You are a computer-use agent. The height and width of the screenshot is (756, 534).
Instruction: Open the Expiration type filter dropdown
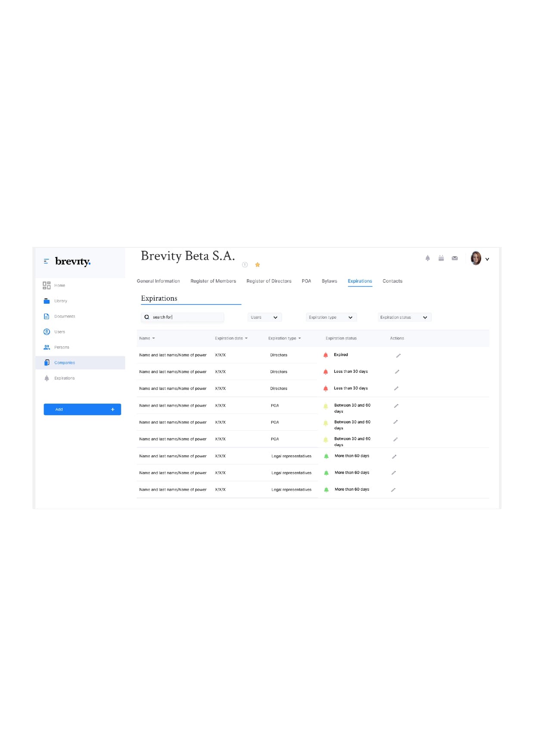tap(331, 317)
